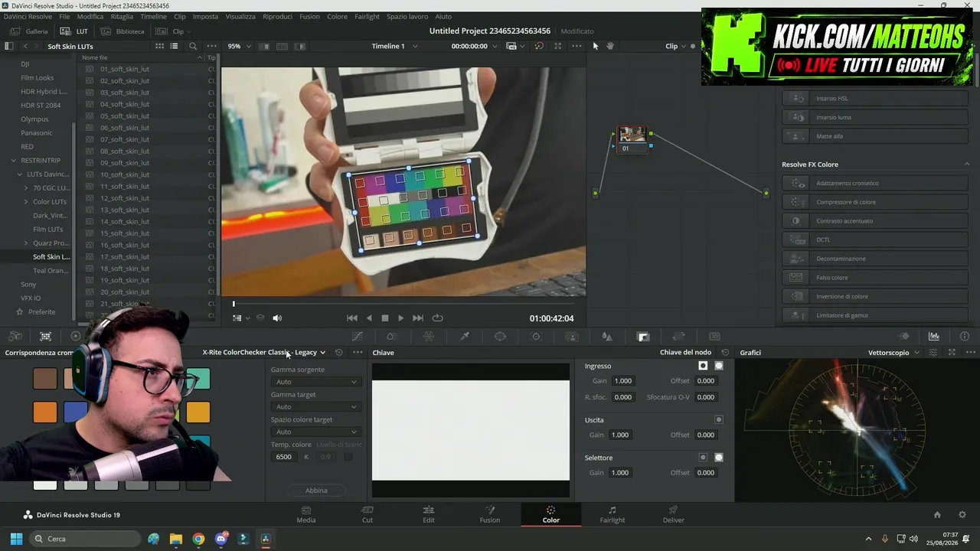Tick the checkbox beside Temp. colore
Viewport: 980px width, 551px height.
(x=348, y=457)
